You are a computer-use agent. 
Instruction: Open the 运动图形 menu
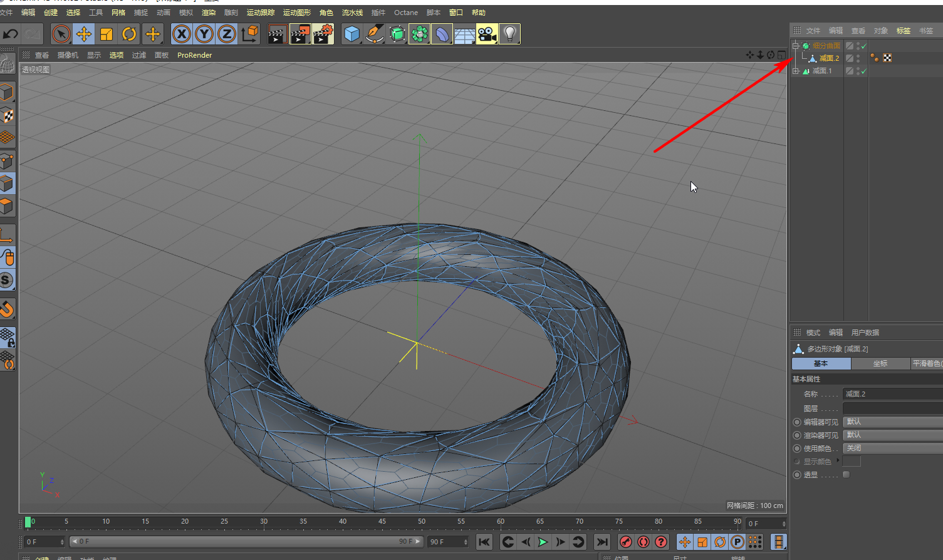[297, 13]
